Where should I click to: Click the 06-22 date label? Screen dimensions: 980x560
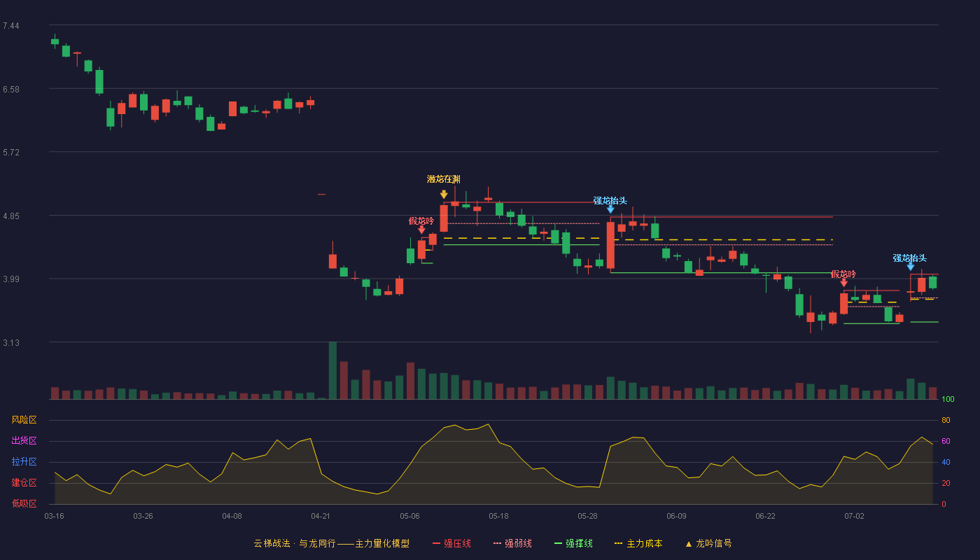[x=765, y=516]
